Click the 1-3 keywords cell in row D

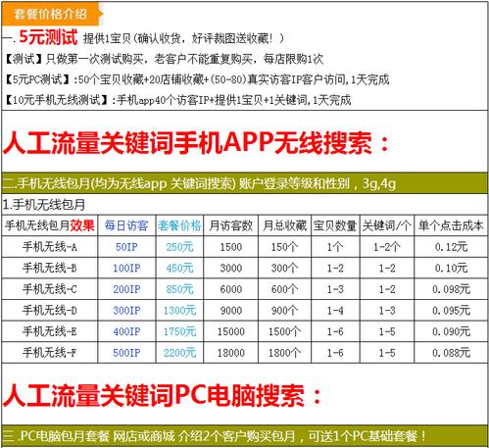pos(387,311)
